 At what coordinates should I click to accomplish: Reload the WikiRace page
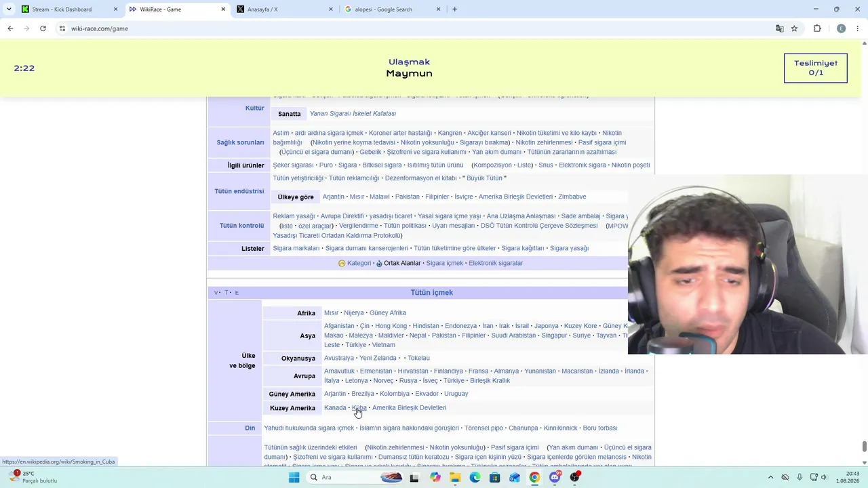tap(43, 28)
